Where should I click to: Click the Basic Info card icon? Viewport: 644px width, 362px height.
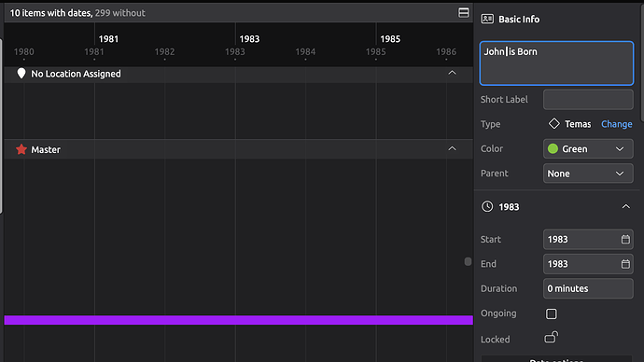pyautogui.click(x=487, y=19)
